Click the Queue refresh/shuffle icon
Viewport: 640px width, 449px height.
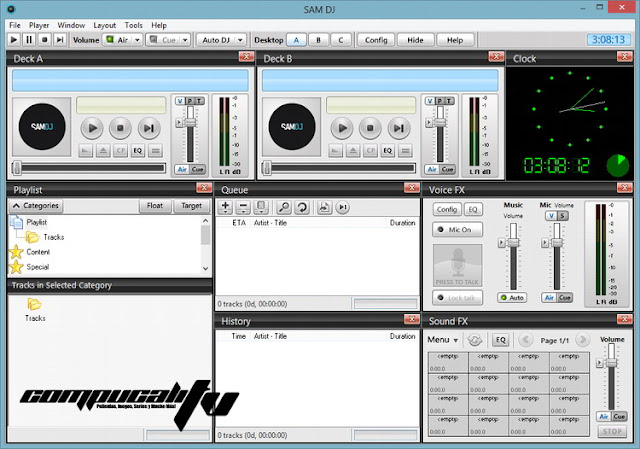click(x=302, y=207)
